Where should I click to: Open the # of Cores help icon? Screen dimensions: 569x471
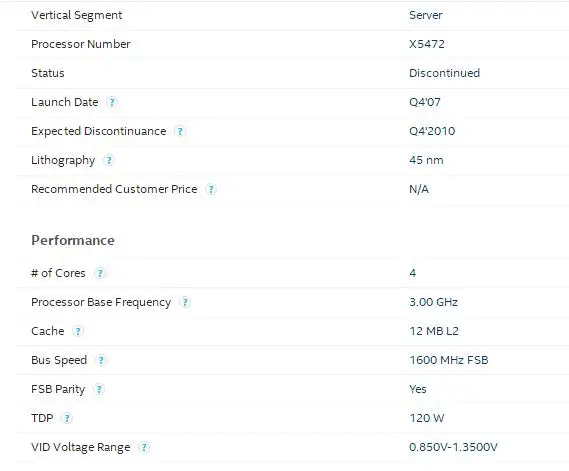[100, 273]
